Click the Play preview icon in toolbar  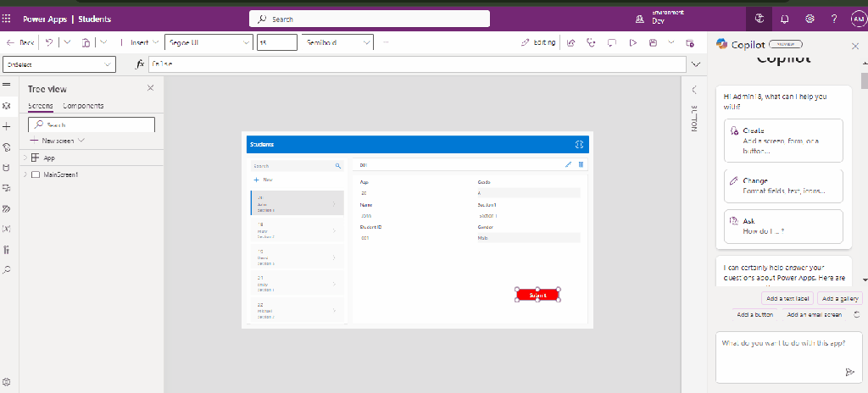pyautogui.click(x=632, y=42)
